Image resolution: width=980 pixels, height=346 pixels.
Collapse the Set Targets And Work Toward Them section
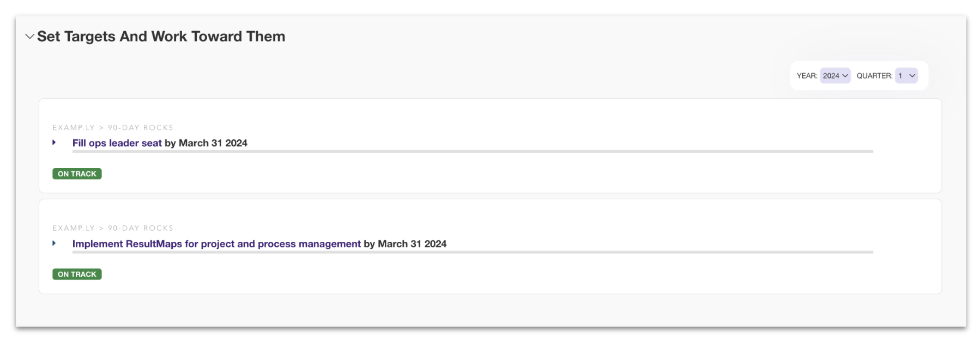click(29, 37)
